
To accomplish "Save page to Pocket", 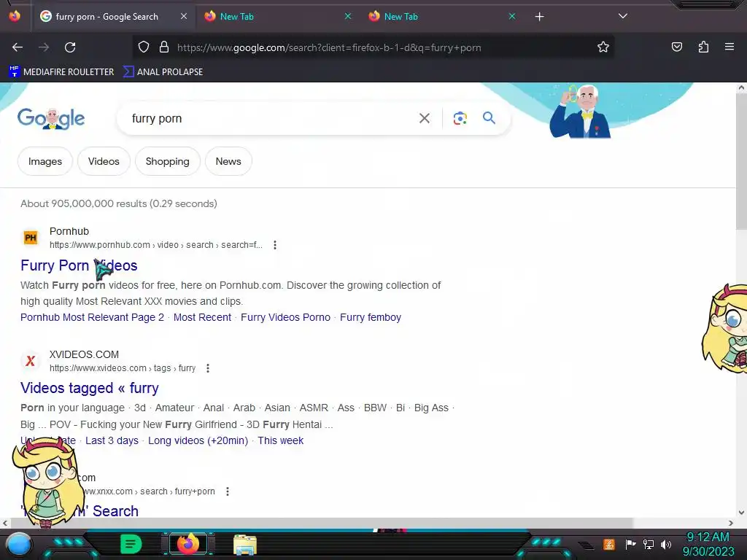I will point(676,47).
